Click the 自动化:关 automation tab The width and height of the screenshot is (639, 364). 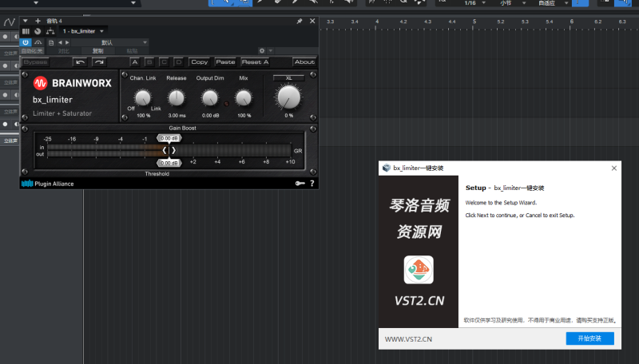(x=32, y=51)
